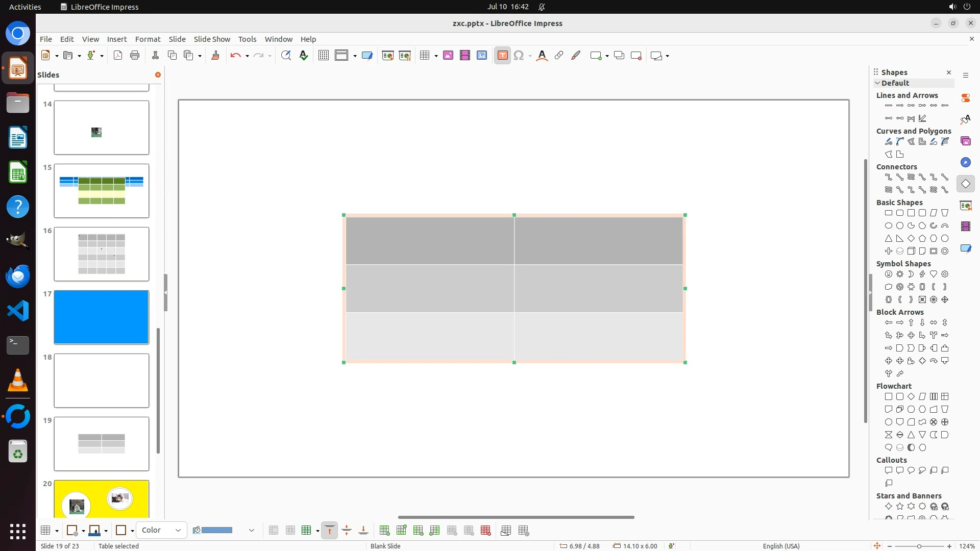980x551 pixels.
Task: Toggle Align Top cell alignment
Action: click(330, 531)
